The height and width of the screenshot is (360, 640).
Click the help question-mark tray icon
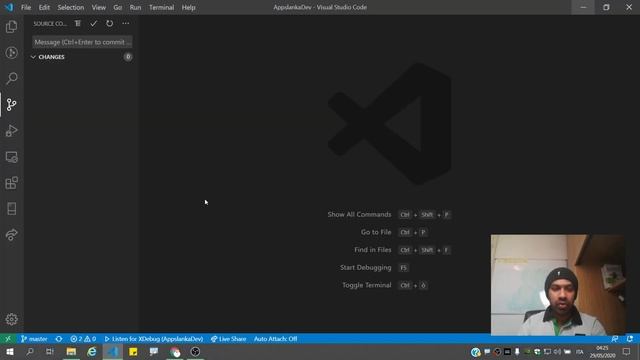(x=475, y=352)
